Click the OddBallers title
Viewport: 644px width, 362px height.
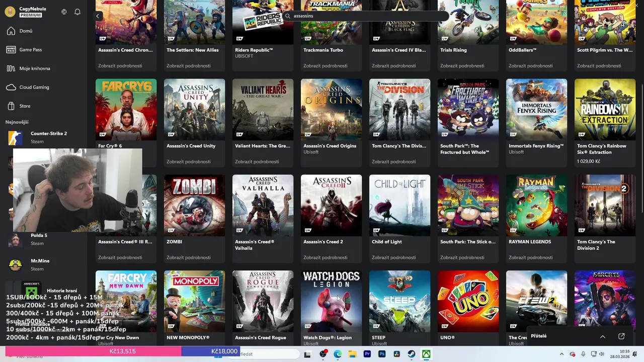pyautogui.click(x=522, y=50)
